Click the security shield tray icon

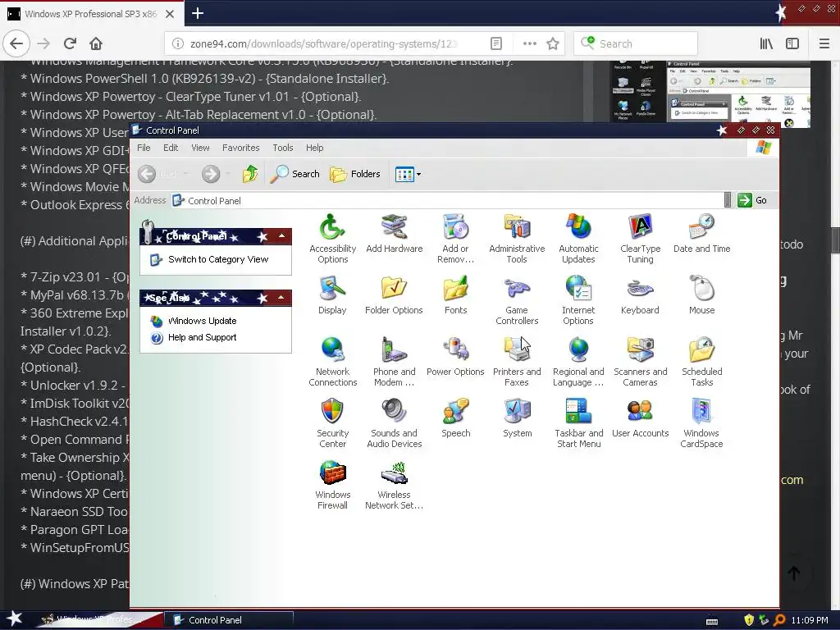pyautogui.click(x=749, y=620)
